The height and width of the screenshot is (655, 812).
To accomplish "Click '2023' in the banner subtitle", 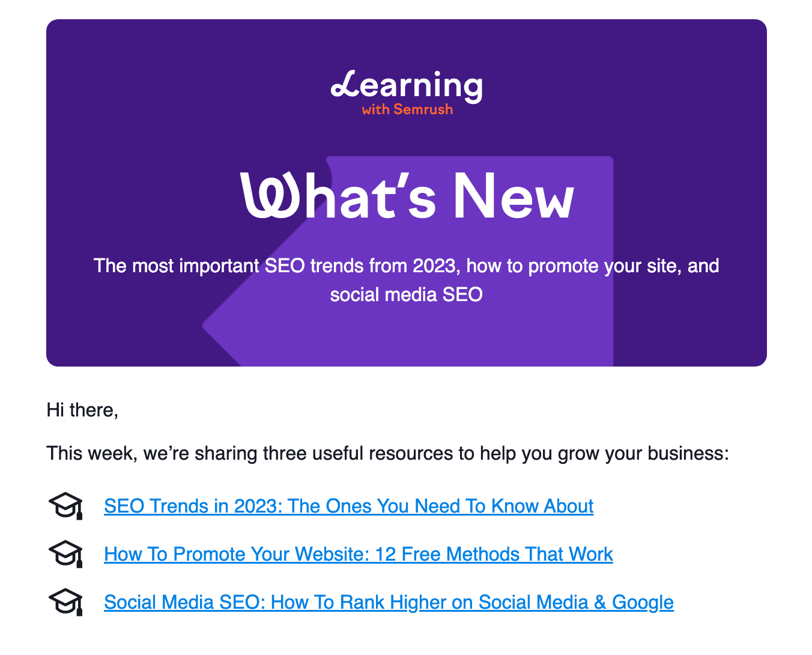I will pos(434,266).
